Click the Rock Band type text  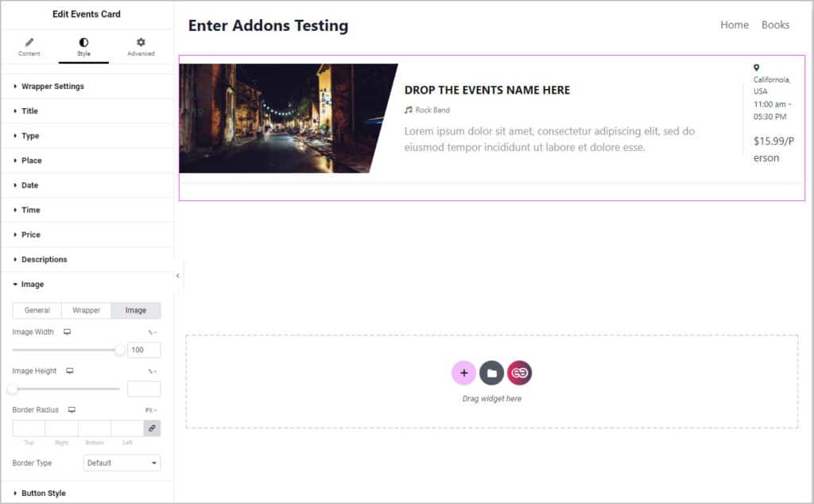point(432,110)
